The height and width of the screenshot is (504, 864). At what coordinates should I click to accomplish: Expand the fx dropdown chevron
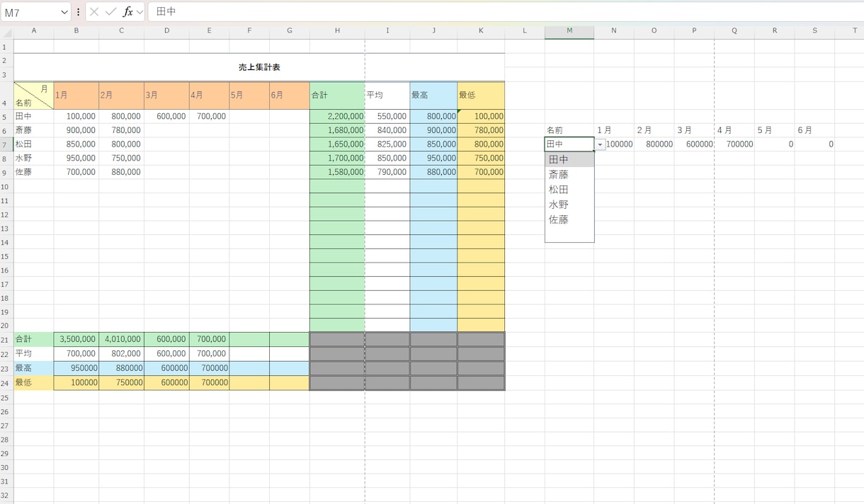(x=140, y=12)
